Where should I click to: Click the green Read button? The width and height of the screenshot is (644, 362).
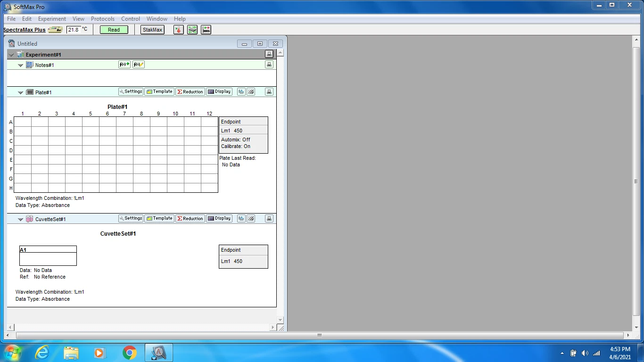[114, 30]
